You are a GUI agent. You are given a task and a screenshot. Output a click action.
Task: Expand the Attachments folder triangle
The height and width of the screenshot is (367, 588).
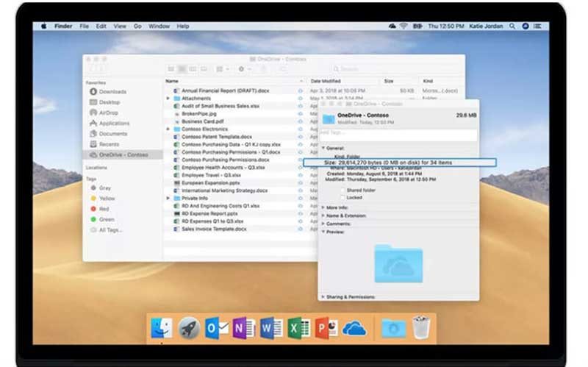(168, 99)
